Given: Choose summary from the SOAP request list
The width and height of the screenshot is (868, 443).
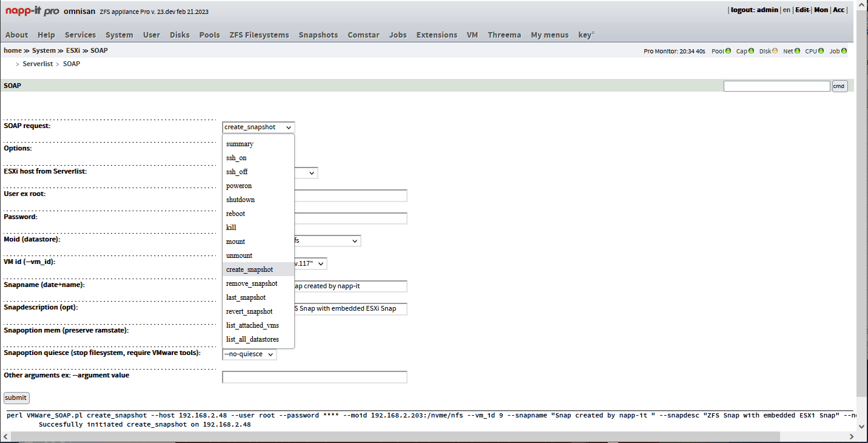Looking at the screenshot, I should click(258, 144).
